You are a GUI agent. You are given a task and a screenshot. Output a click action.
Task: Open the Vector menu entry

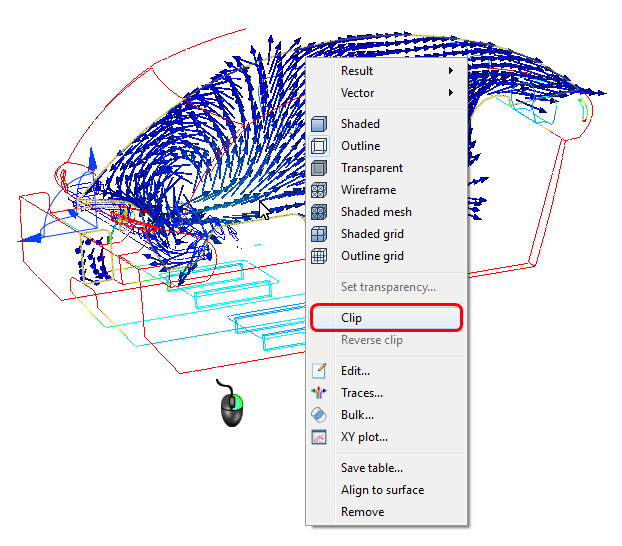(386, 93)
